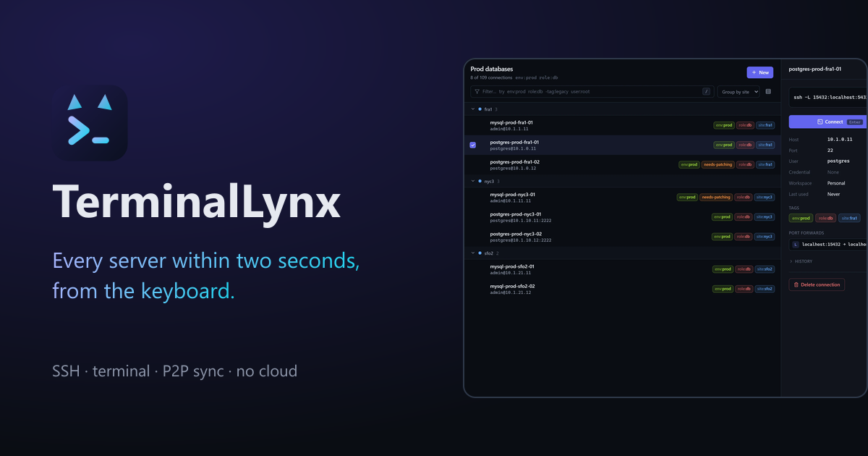Collapse the fra1 group chevron
Screen dimensions: 868x456
[473, 109]
